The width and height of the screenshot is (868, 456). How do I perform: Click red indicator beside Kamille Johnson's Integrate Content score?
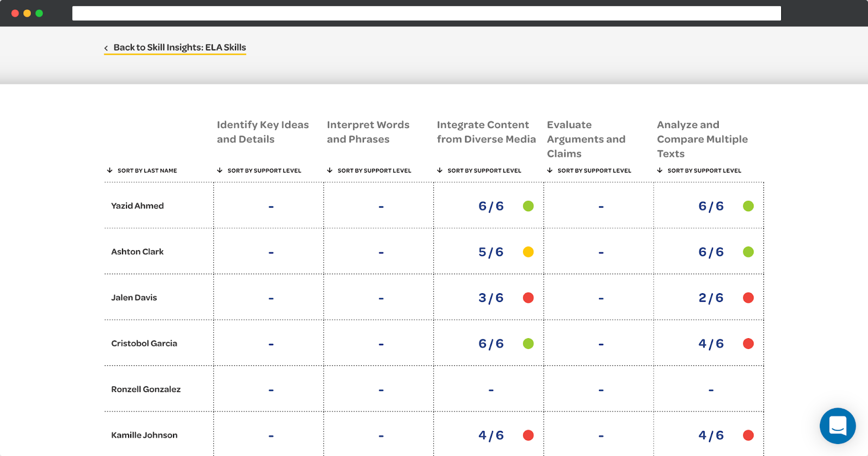click(528, 435)
